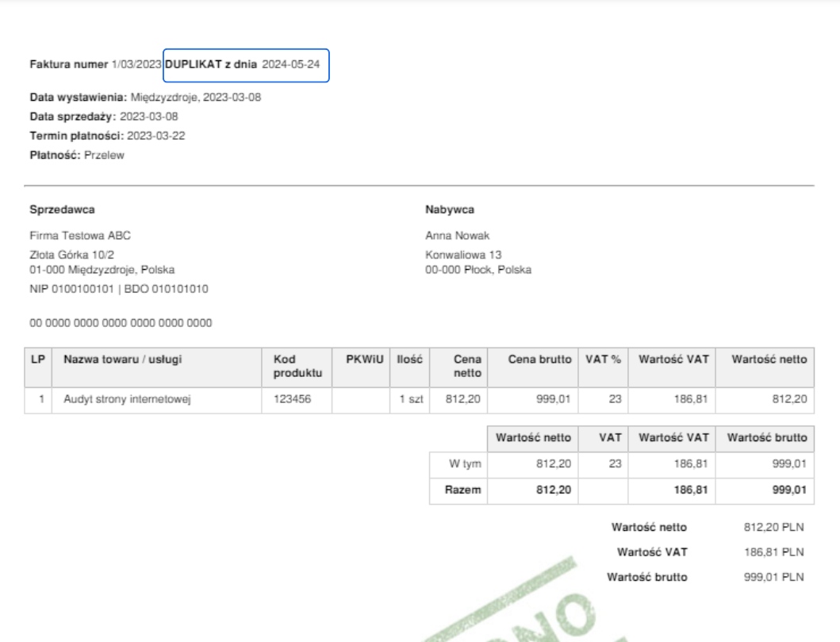840x642 pixels.
Task: Click the seller street 'Złota Górka 10/2'
Action: click(x=72, y=255)
